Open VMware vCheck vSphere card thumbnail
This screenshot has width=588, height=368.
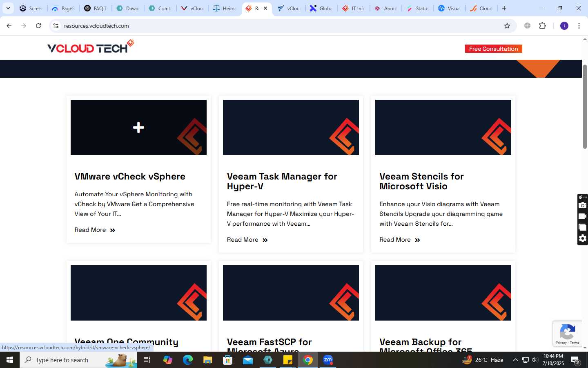pyautogui.click(x=138, y=127)
